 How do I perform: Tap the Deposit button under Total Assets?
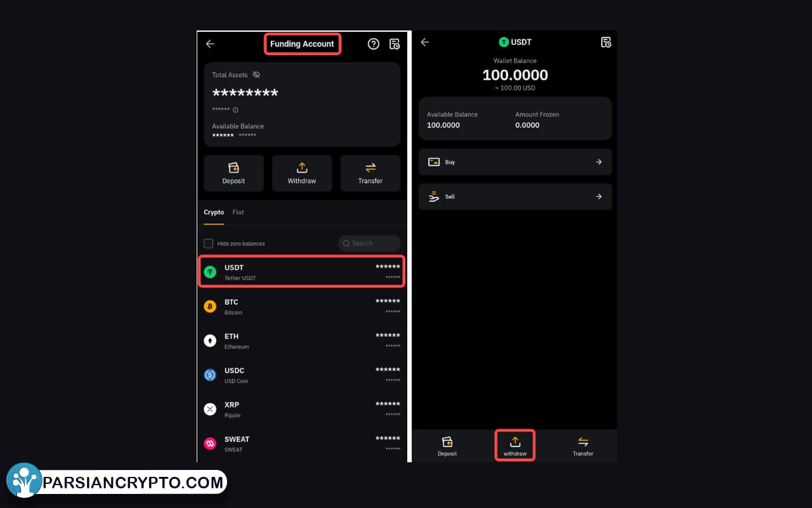[x=233, y=173]
